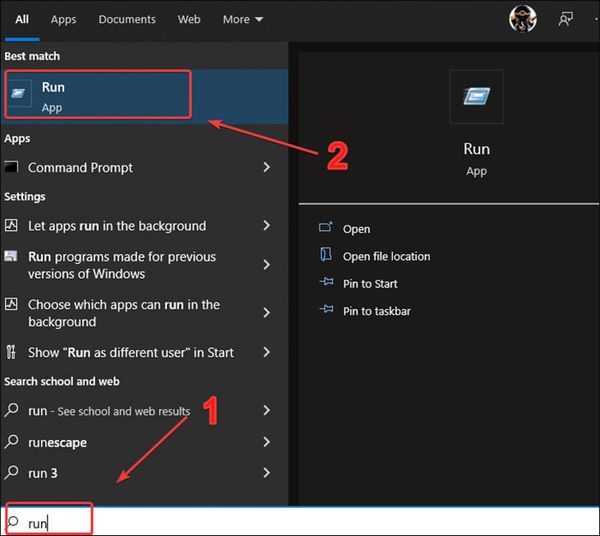Expand the runescape web result arrow
Screen dimensions: 600x536
coord(266,442)
